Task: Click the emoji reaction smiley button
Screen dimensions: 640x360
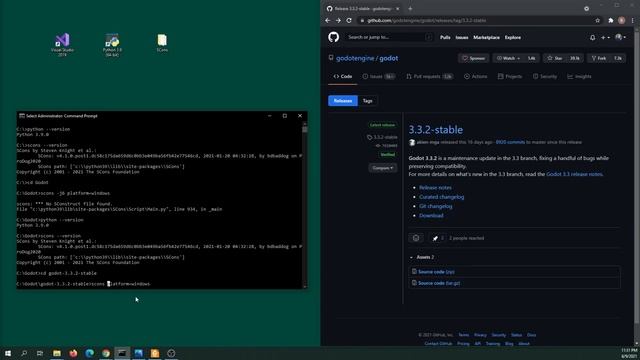Action: 416,238
